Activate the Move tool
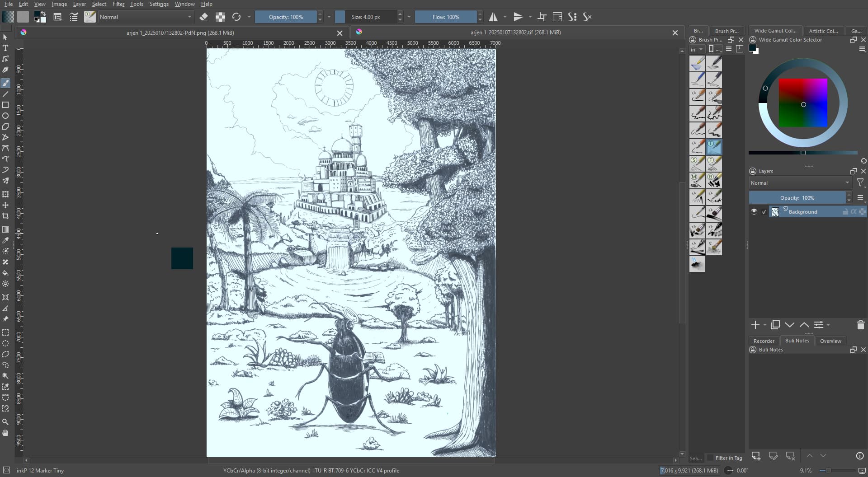Image resolution: width=868 pixels, height=477 pixels. coord(5,205)
